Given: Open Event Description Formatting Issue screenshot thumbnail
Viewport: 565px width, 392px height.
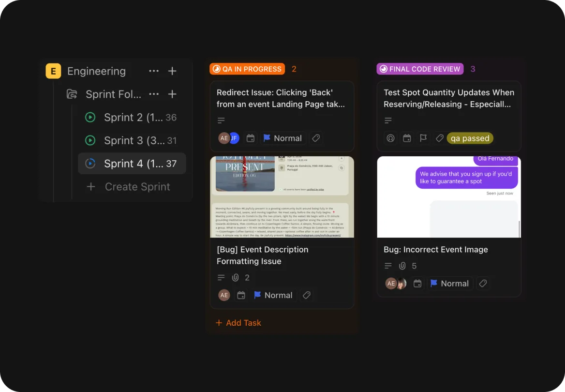Looking at the screenshot, I should (282, 197).
